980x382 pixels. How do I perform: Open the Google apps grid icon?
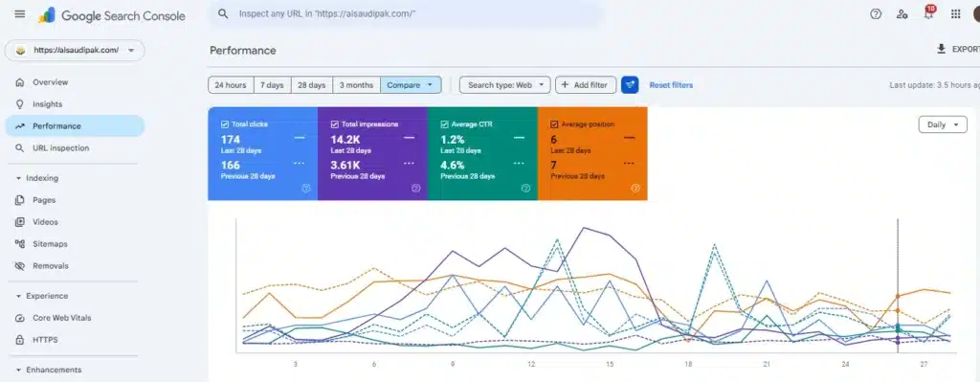[x=956, y=13]
